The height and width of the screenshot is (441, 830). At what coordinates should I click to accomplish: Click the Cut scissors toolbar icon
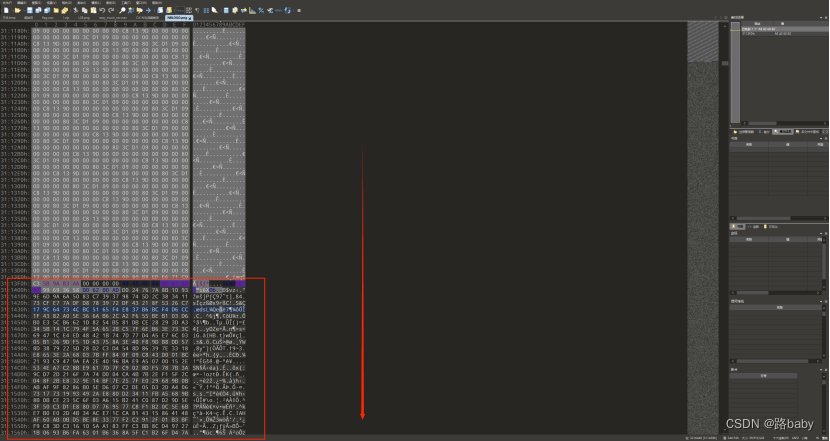point(76,10)
